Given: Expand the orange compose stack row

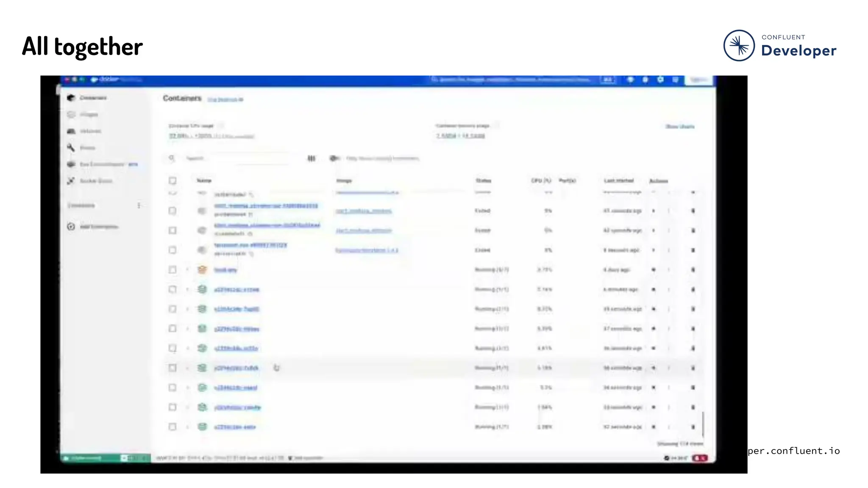Looking at the screenshot, I should pyautogui.click(x=187, y=270).
